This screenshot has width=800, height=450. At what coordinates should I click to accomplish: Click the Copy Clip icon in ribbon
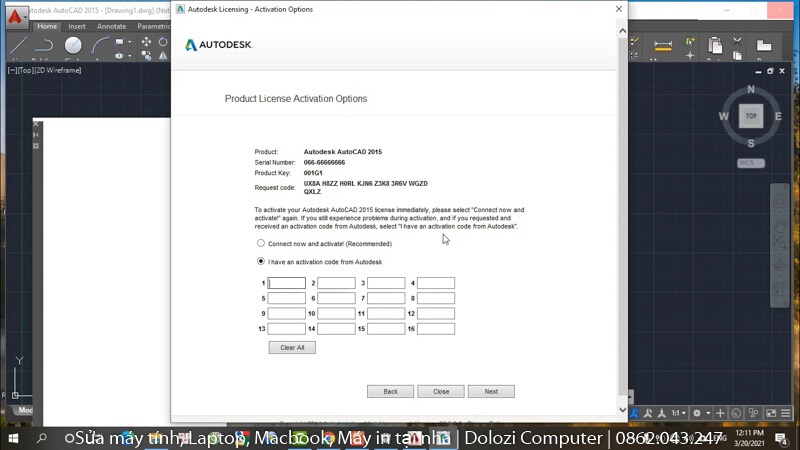737,55
